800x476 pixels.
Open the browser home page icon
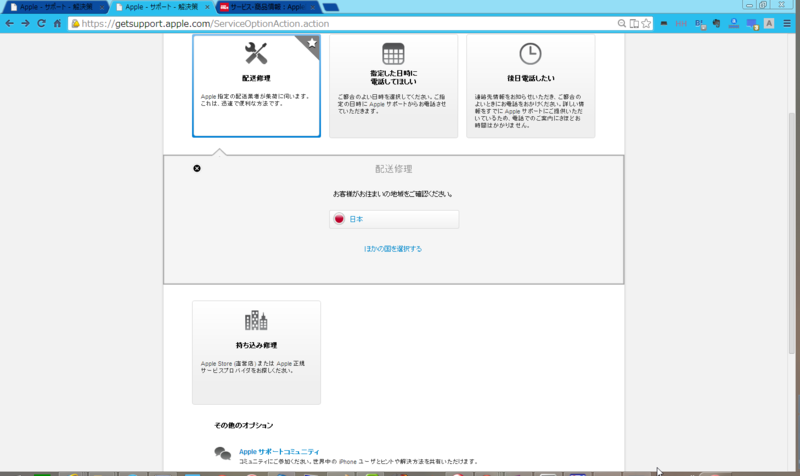(x=57, y=23)
